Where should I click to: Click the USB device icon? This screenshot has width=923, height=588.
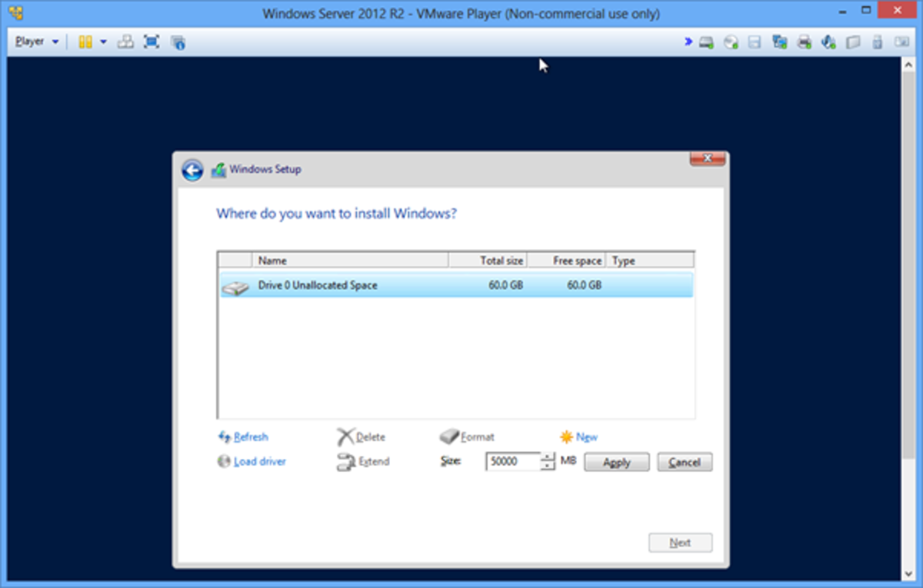point(877,42)
